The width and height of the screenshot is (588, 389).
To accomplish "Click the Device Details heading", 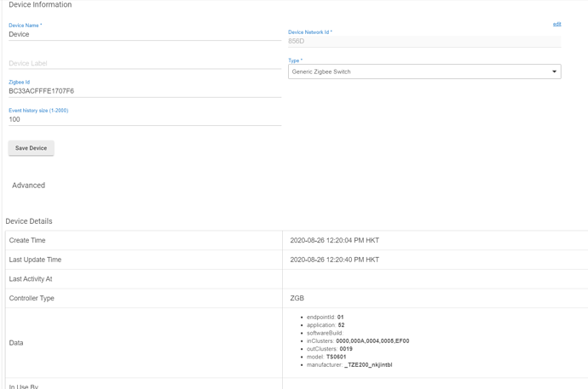I will click(29, 221).
